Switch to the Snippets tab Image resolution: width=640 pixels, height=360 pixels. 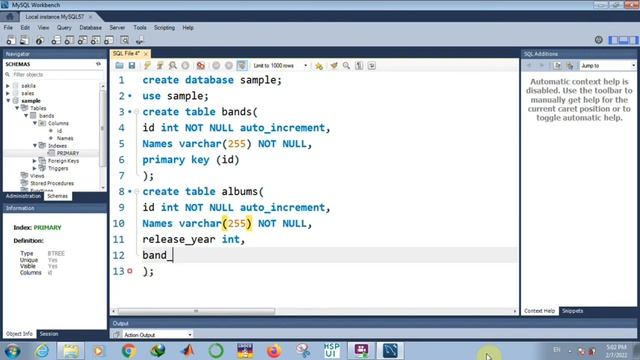pos(573,311)
